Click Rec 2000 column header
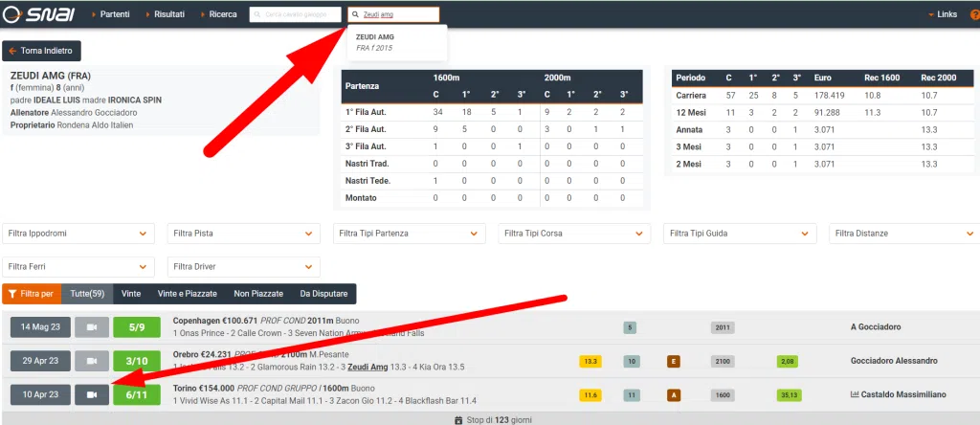The height and width of the screenshot is (425, 980). 938,78
